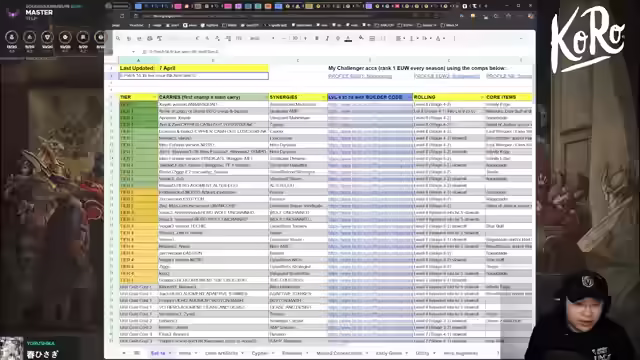Select the Paint format roller tool
Image resolution: width=640 pixels, height=360 pixels.
pyautogui.click(x=160, y=38)
